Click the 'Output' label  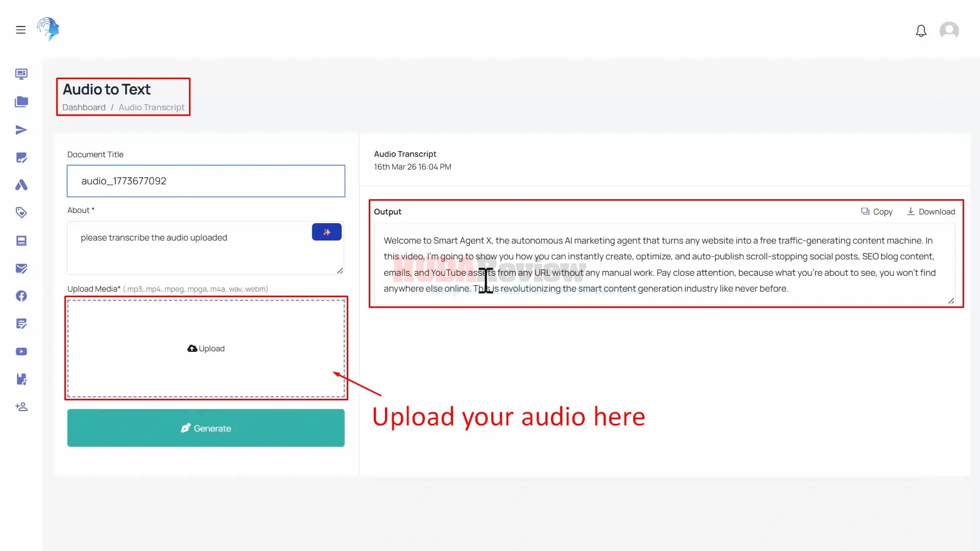[x=388, y=211]
